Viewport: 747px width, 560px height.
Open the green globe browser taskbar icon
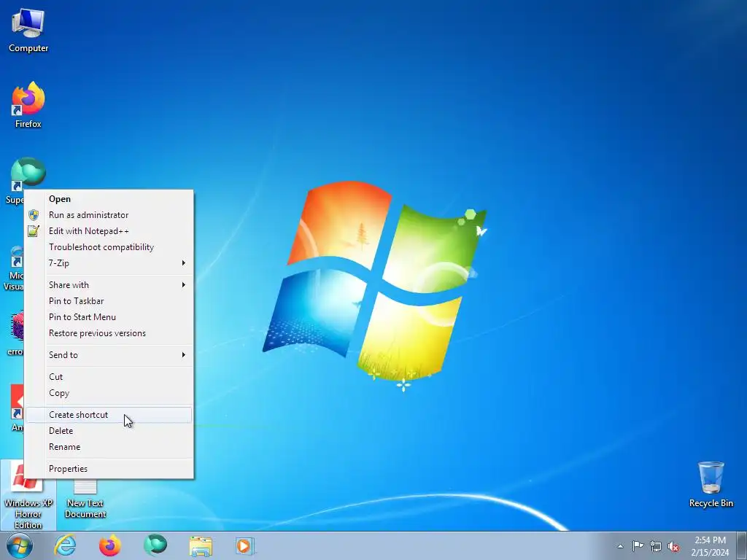click(x=155, y=545)
